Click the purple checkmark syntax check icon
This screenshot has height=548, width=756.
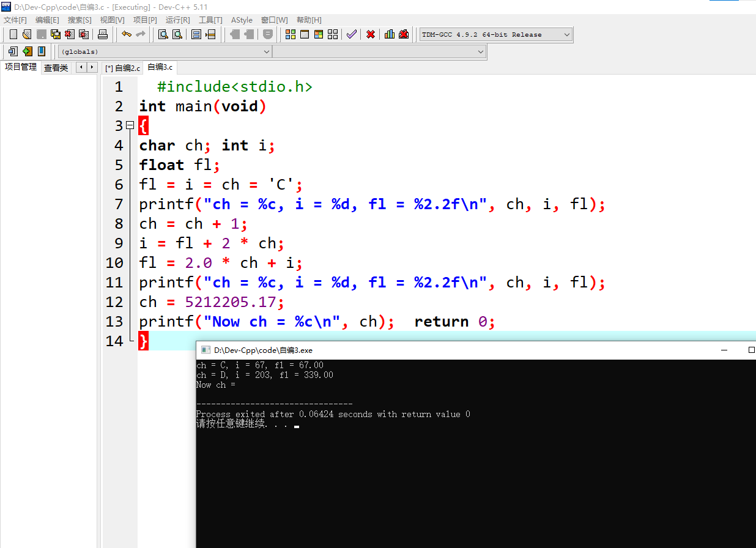pyautogui.click(x=351, y=34)
